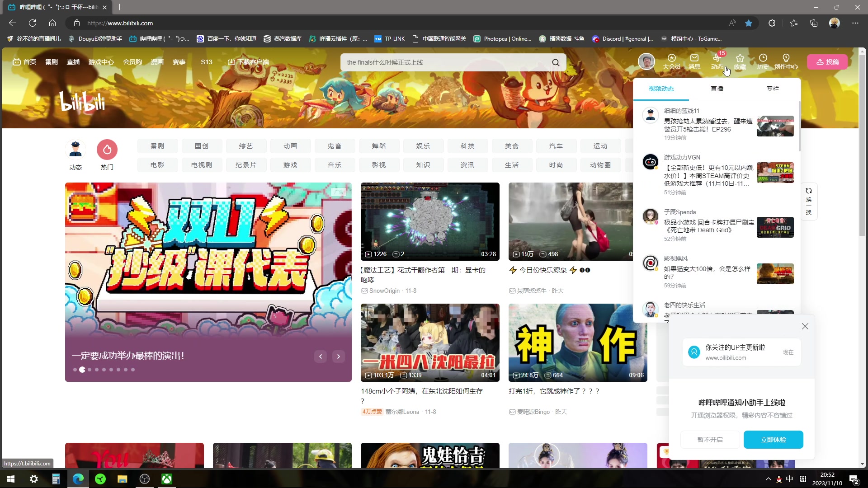The width and height of the screenshot is (868, 488).
Task: Select the 科技 category
Action: click(467, 146)
